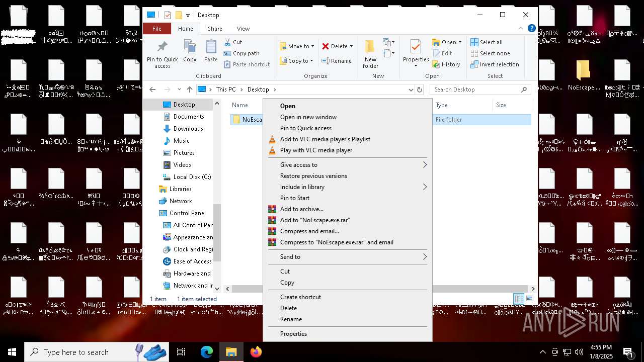Click Copy path in the ribbon

click(242, 53)
